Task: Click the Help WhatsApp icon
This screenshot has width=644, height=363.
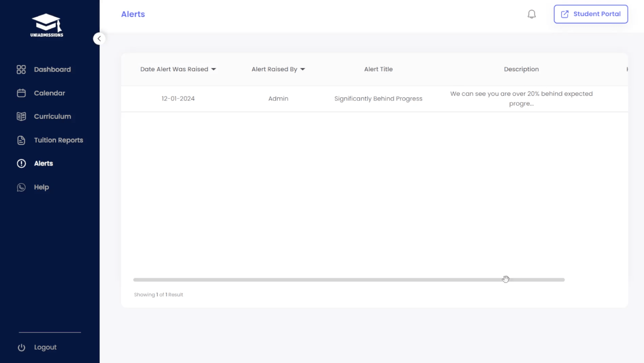Action: coord(21,187)
